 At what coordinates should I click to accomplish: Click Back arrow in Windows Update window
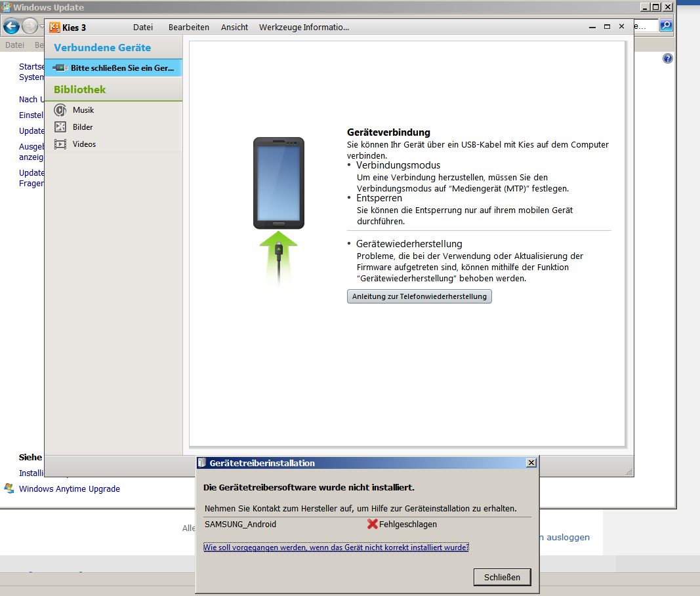pos(11,26)
